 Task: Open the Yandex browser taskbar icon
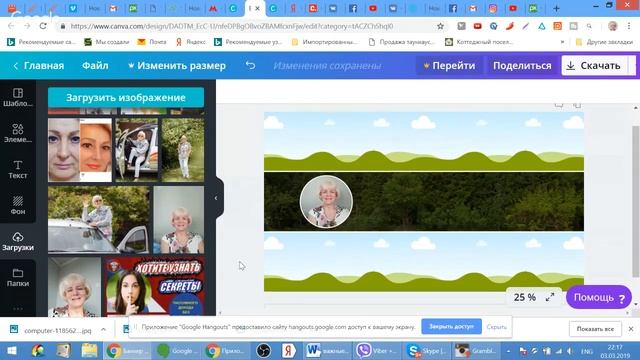click(288, 351)
